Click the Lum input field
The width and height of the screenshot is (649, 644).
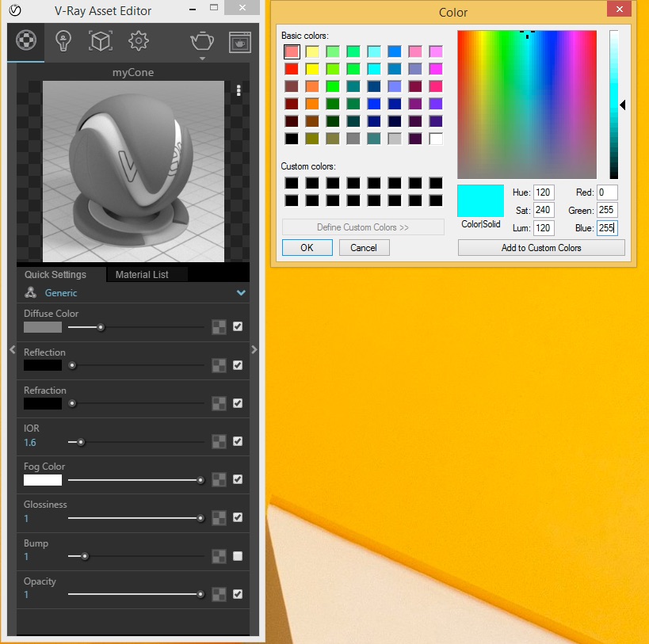click(x=544, y=228)
